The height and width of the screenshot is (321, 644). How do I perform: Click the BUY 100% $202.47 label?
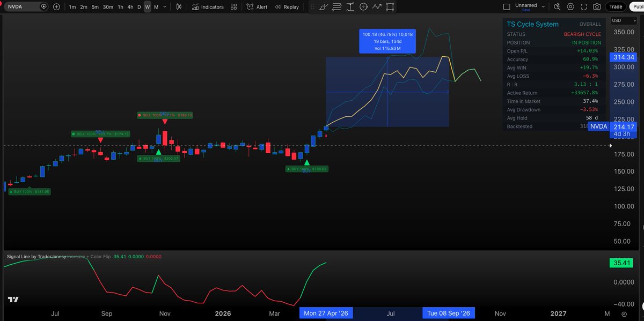(x=158, y=159)
